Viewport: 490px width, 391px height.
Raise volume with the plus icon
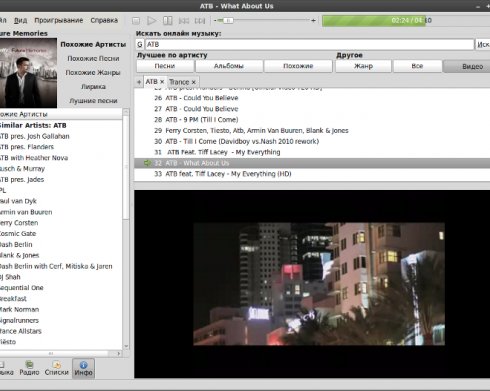(313, 21)
